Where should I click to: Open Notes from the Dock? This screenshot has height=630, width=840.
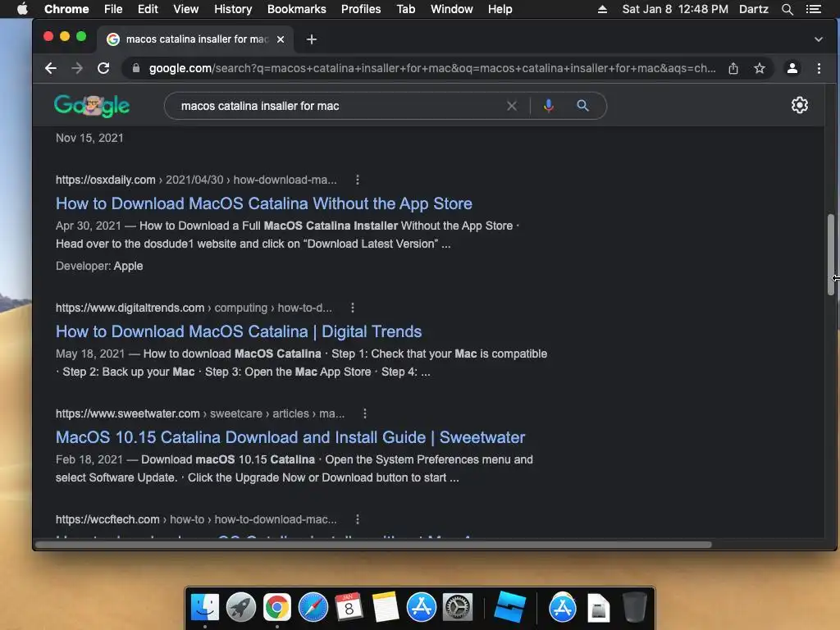point(385,608)
